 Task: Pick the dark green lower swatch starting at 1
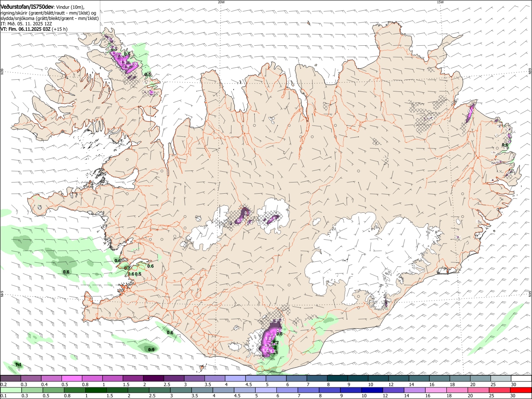(96, 390)
